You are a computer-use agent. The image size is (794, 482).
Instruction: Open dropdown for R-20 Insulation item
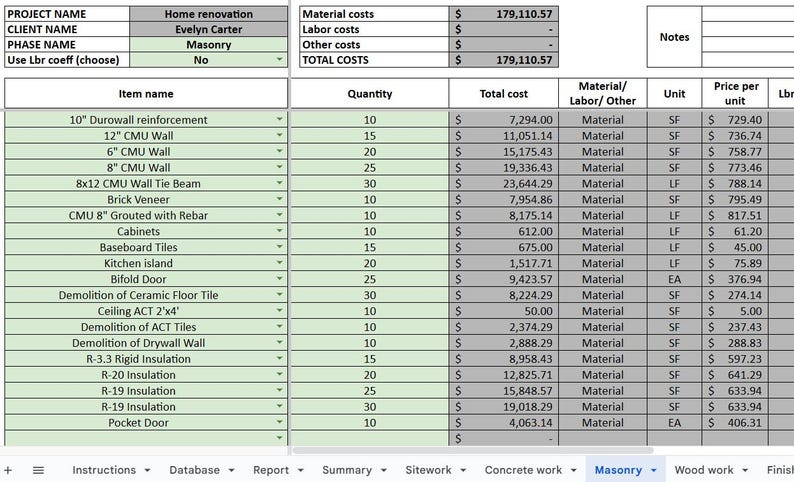pos(279,374)
